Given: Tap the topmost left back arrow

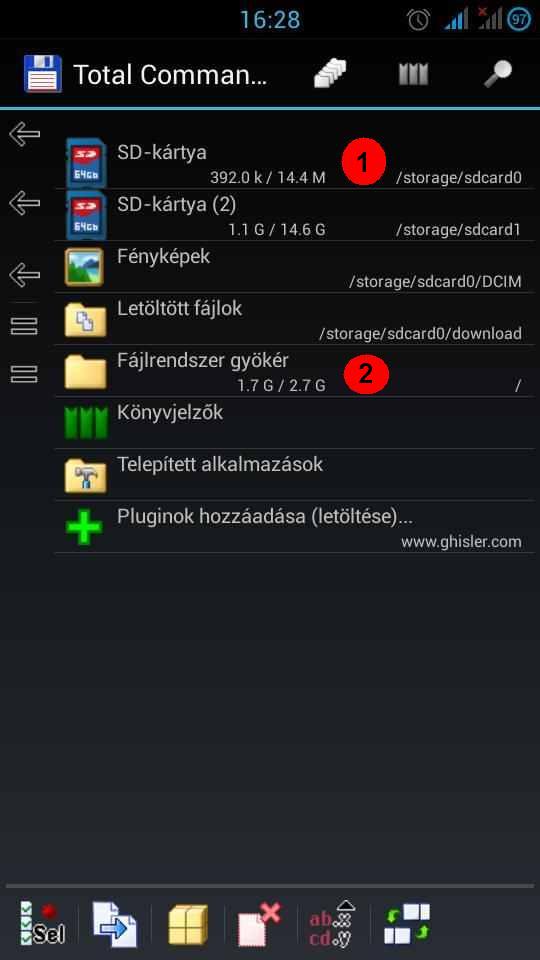Looking at the screenshot, I should [x=24, y=133].
